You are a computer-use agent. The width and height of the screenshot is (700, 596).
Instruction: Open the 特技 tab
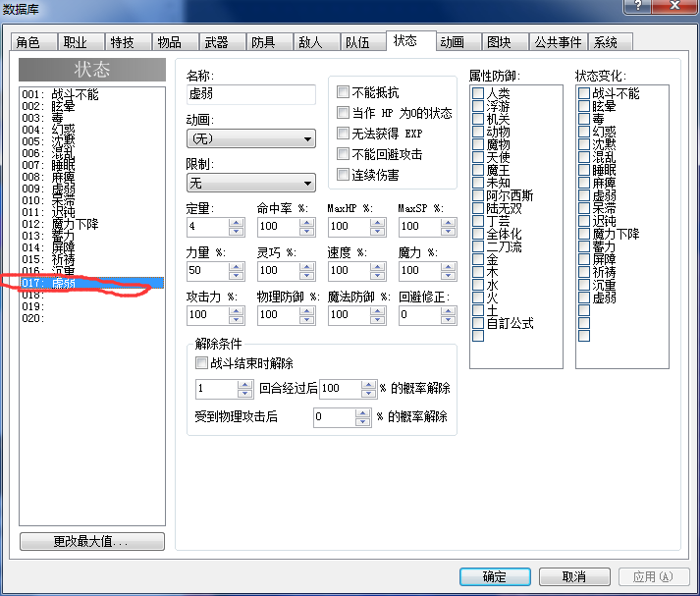pos(129,42)
